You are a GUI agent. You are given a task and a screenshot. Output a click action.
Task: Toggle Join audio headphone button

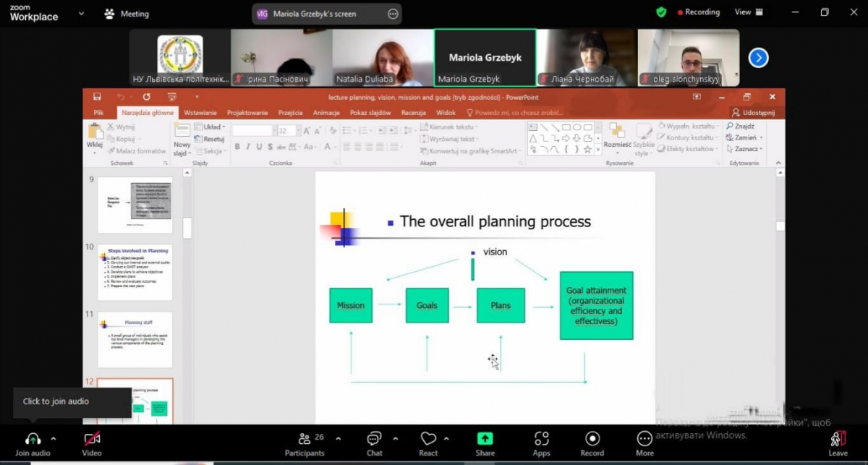(33, 439)
